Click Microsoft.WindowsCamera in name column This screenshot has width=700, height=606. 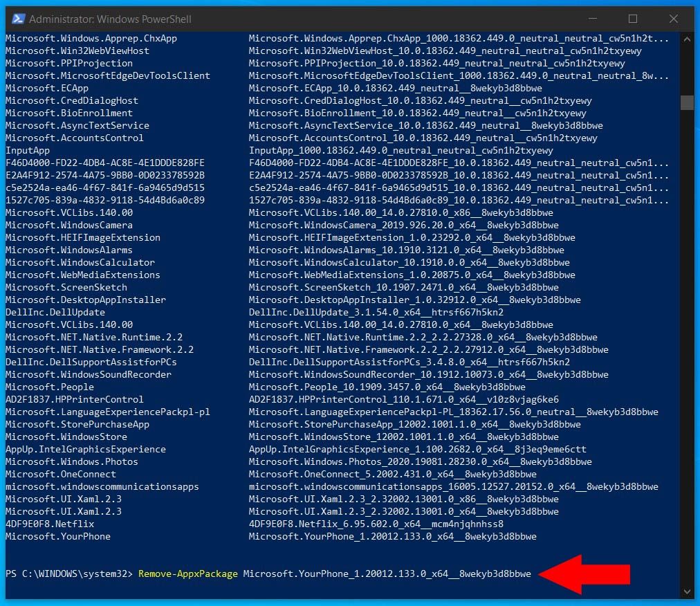[68, 225]
